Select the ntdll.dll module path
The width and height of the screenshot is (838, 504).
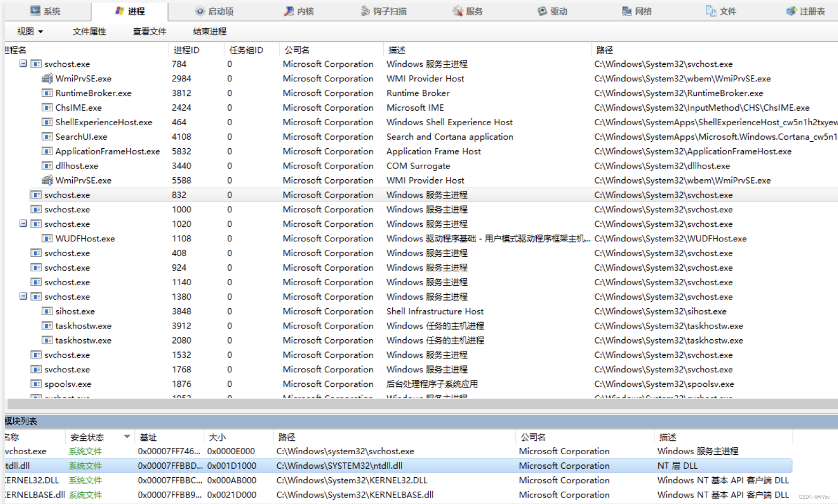339,465
